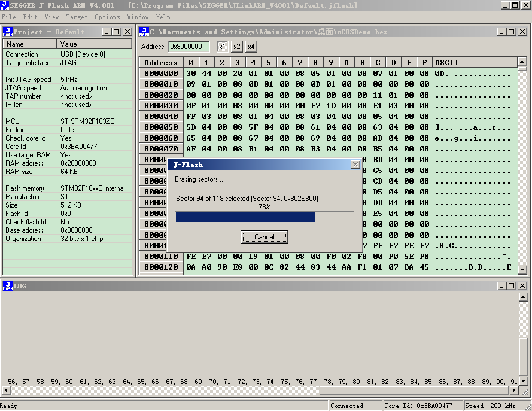Click the hex view scroll down arrow
Screen dimensions: 532x411
click(x=522, y=270)
